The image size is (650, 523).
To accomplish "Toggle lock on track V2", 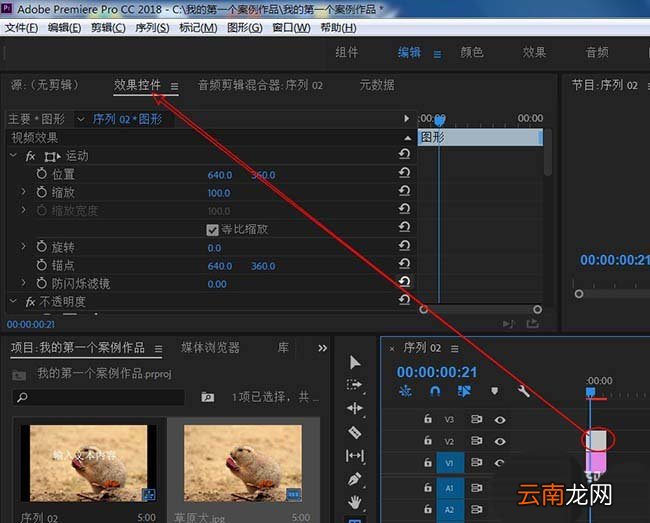I will (x=428, y=441).
